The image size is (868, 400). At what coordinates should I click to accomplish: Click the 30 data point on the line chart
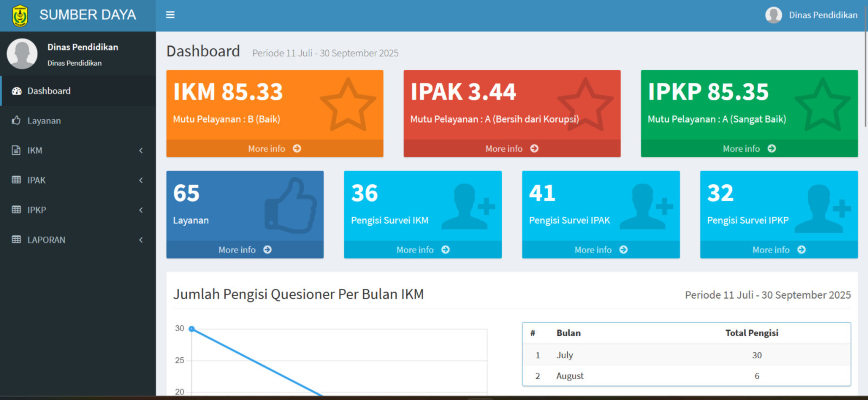[x=192, y=329]
